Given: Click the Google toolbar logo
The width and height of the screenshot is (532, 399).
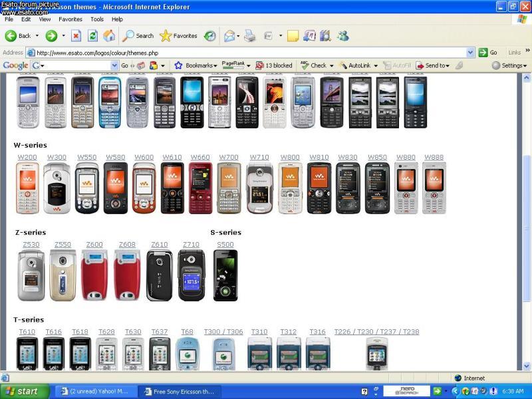Looking at the screenshot, I should 15,65.
